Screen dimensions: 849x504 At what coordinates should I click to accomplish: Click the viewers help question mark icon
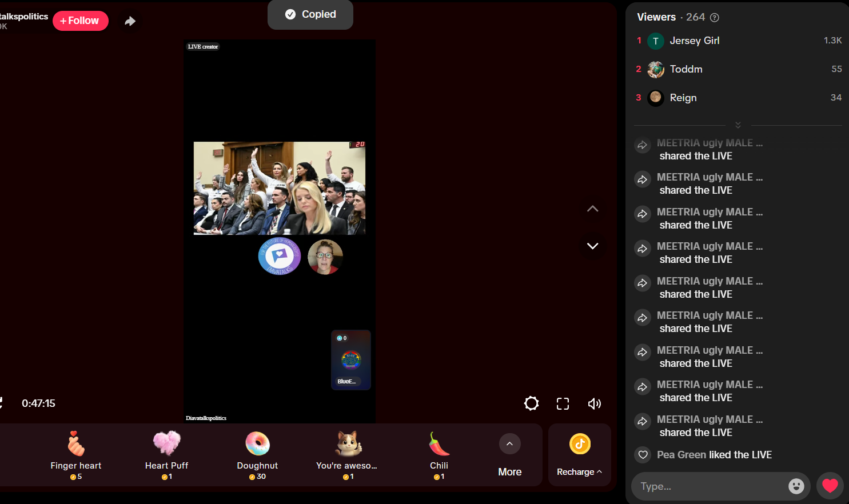pyautogui.click(x=715, y=18)
